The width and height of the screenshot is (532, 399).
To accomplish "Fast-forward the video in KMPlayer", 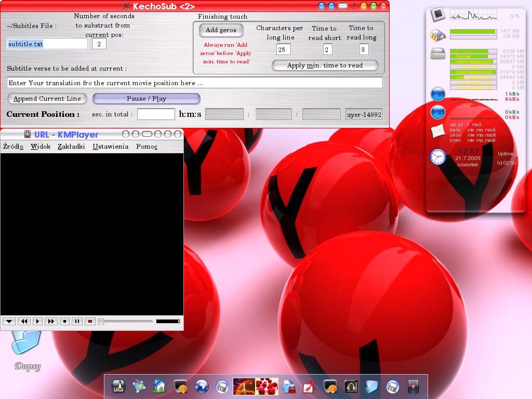I will tap(50, 321).
